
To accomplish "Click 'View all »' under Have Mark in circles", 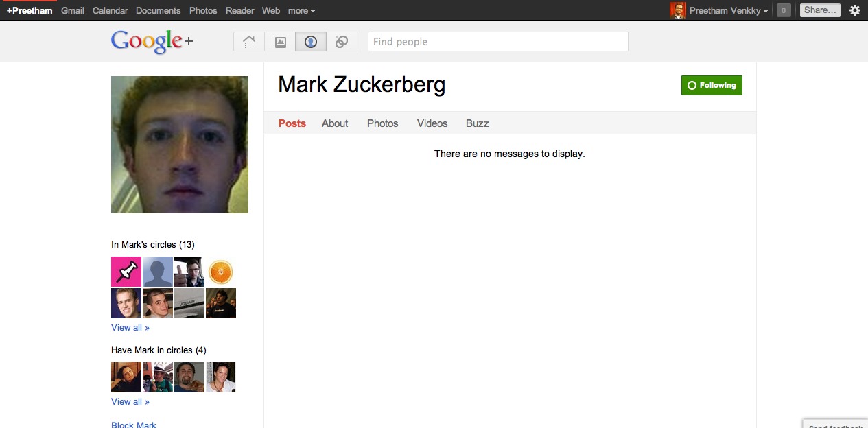I will click(130, 401).
